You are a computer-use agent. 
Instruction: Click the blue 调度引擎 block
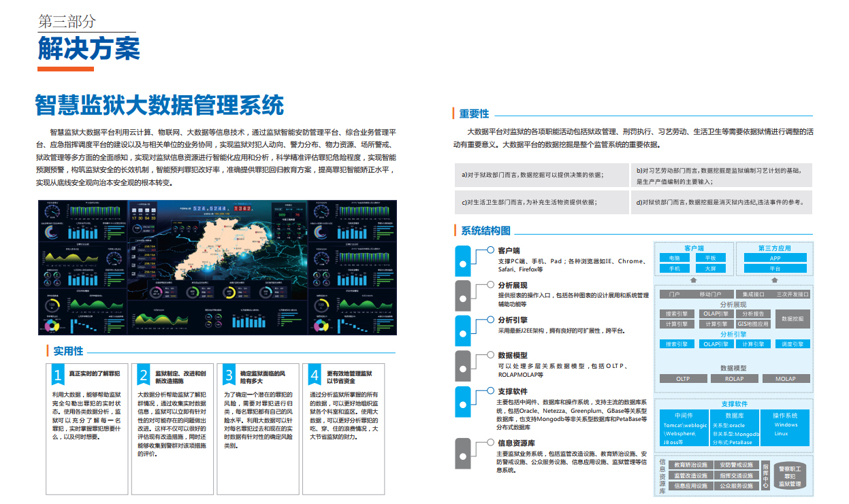[x=793, y=344]
